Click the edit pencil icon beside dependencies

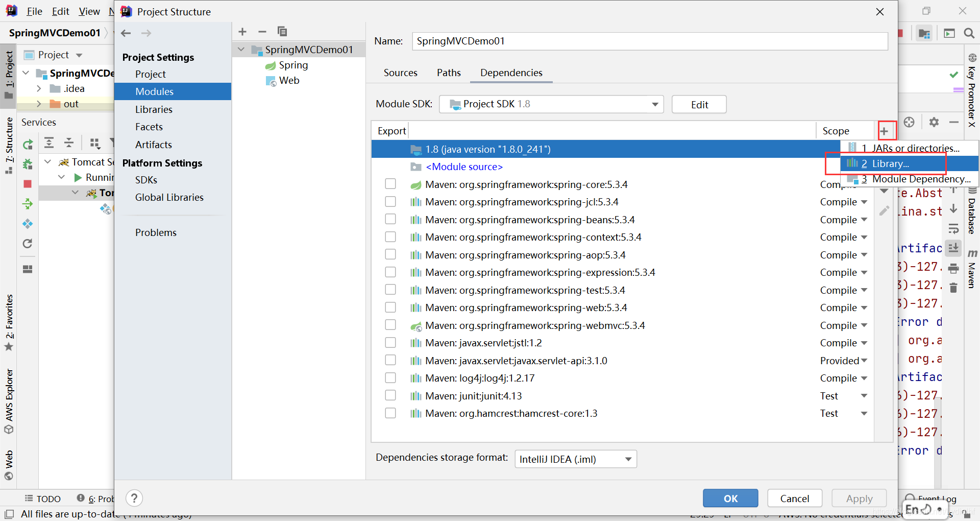(884, 210)
